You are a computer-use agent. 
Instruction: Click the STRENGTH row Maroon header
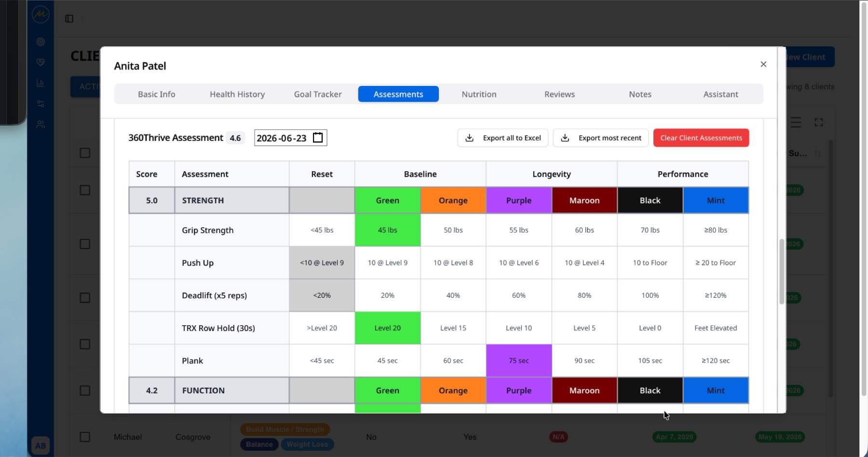pos(584,200)
